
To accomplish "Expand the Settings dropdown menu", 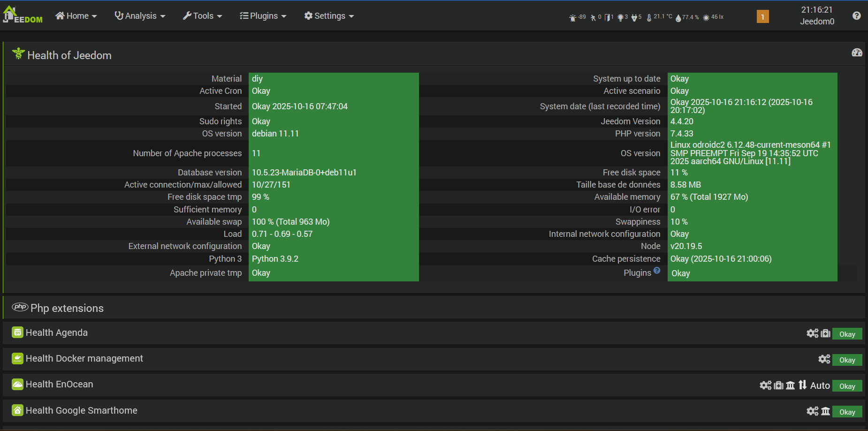I will point(329,16).
